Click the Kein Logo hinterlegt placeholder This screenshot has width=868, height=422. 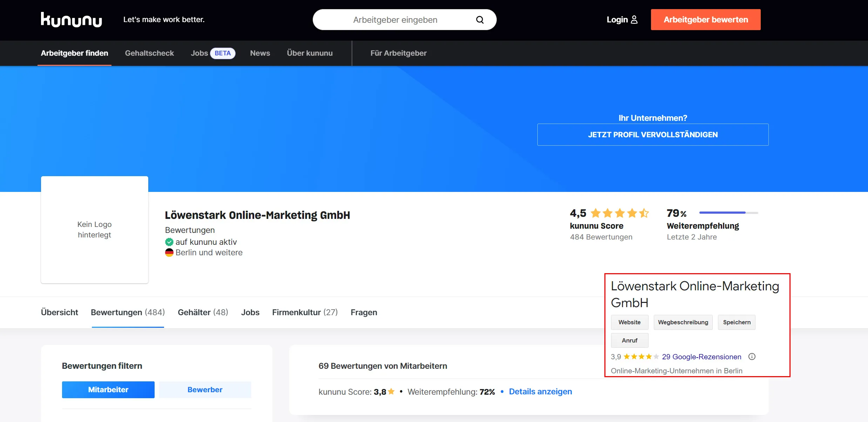tap(95, 230)
